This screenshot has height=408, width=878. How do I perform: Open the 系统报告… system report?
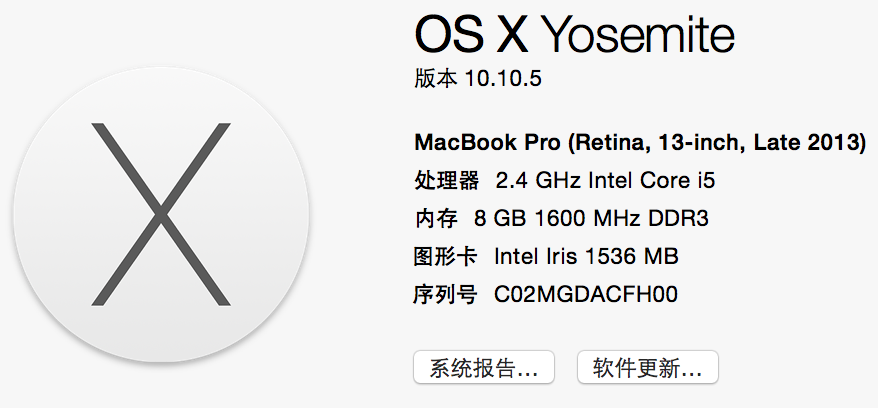pos(483,367)
